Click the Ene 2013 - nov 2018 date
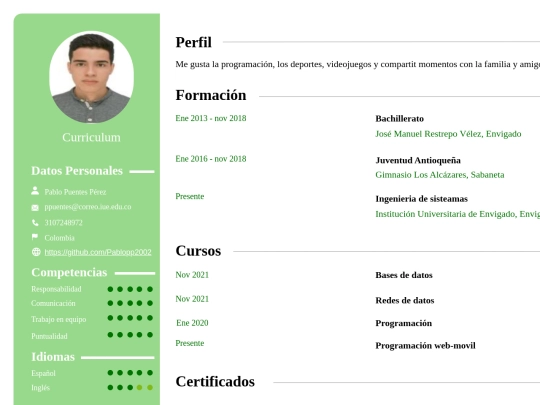 pyautogui.click(x=211, y=118)
